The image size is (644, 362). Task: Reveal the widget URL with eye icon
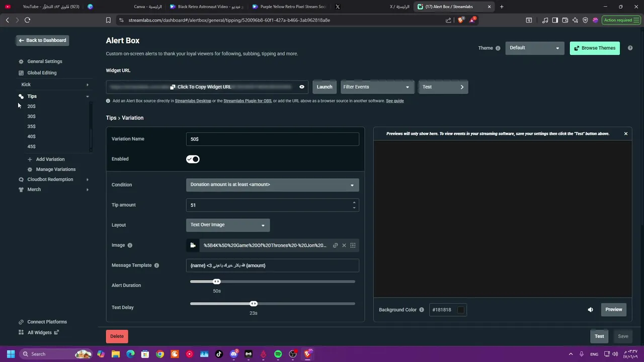(302, 87)
